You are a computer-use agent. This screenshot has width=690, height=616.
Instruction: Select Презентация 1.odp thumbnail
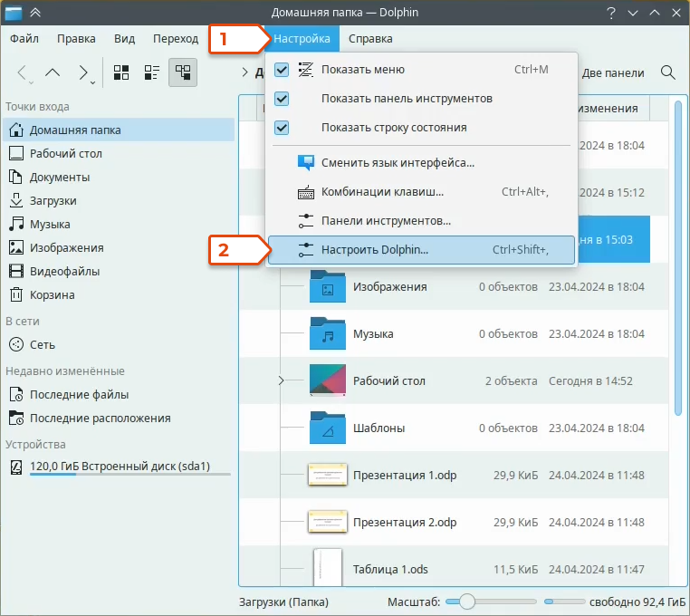click(328, 475)
